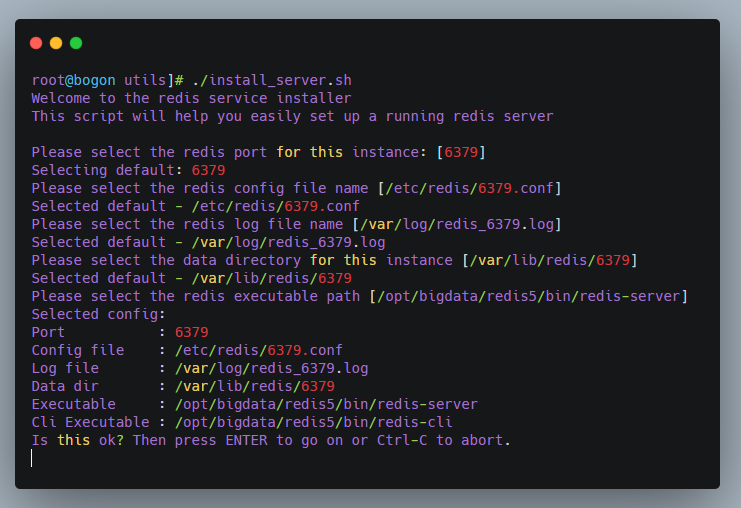Click the Data dir row in summary

point(183,386)
